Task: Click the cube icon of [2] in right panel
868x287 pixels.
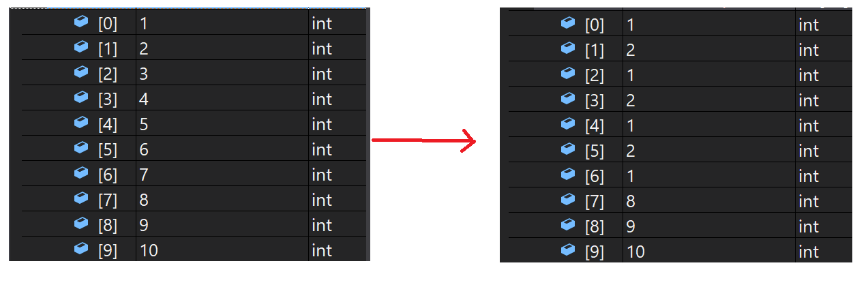Action: point(568,74)
